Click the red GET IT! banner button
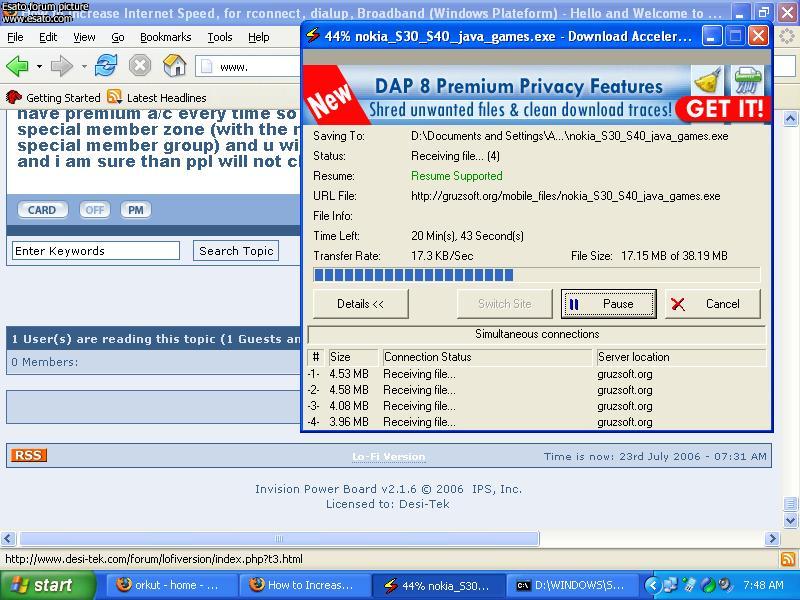Viewport: 800px width, 600px height. pos(723,109)
